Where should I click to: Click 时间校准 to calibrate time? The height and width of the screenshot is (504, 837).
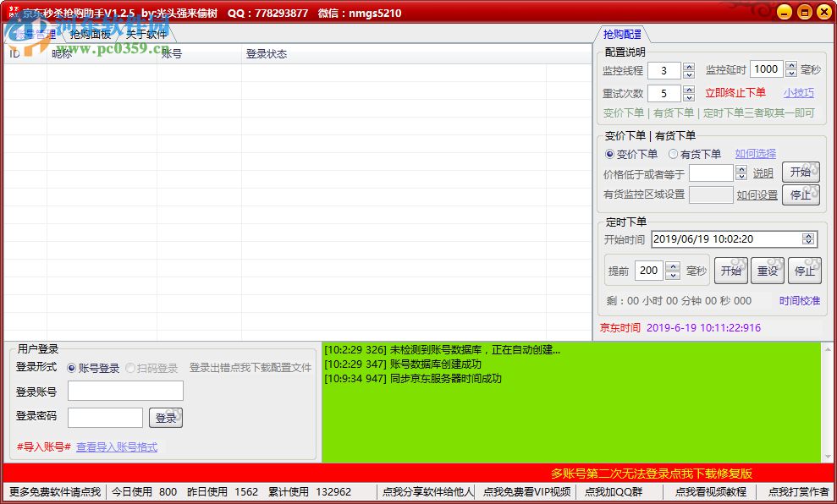coord(798,300)
